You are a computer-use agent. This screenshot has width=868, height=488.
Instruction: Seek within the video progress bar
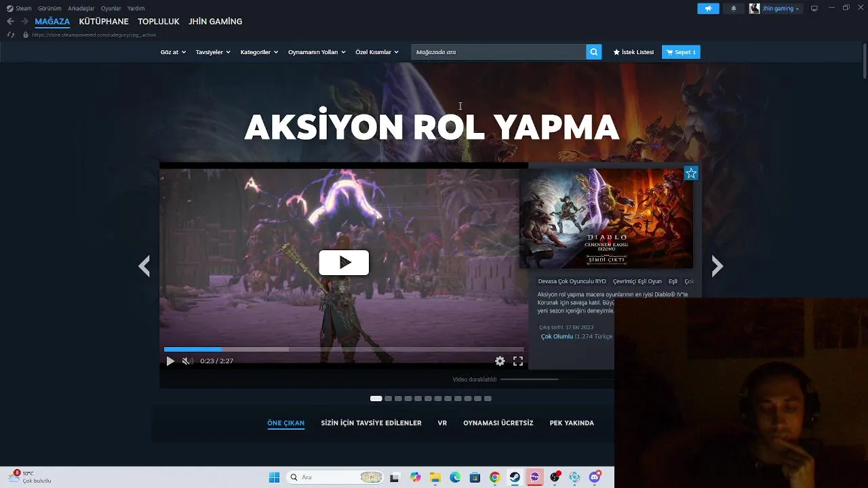[344, 350]
